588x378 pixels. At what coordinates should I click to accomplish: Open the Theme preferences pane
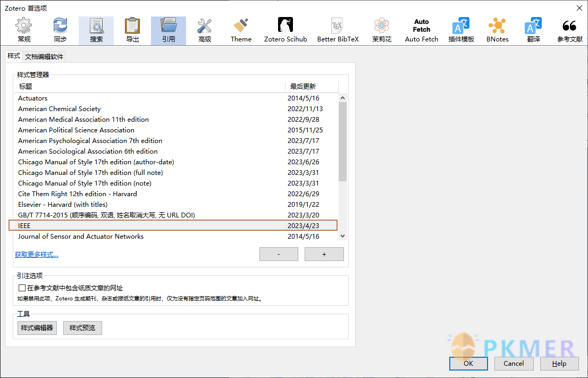[x=241, y=30]
